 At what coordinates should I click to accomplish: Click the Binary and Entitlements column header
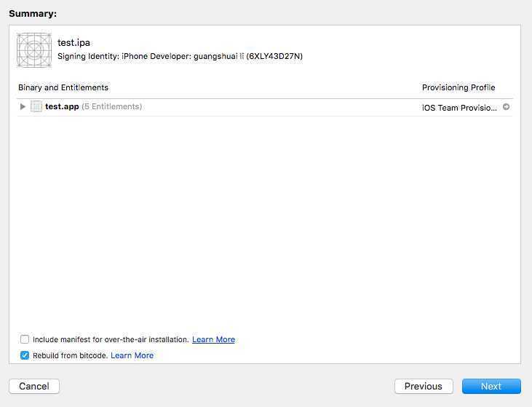[x=63, y=87]
